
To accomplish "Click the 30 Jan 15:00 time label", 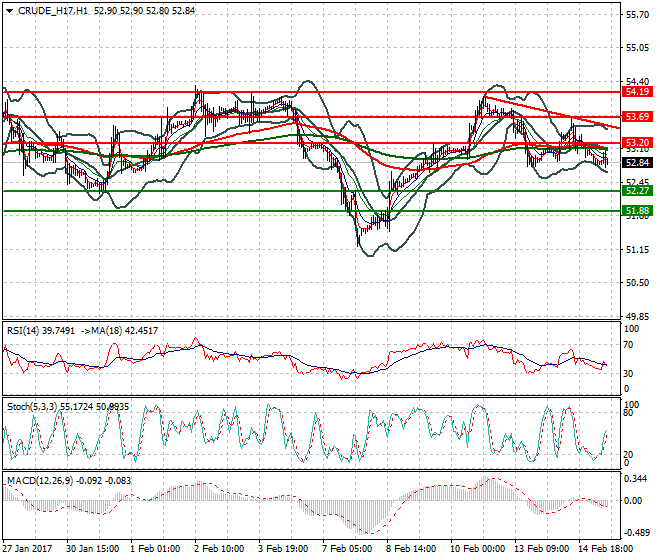I will (92, 549).
